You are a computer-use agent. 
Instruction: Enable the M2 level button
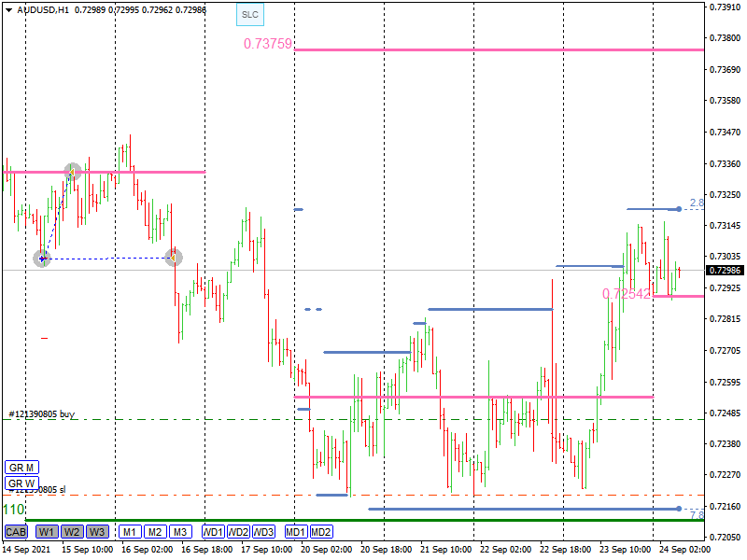(x=155, y=532)
